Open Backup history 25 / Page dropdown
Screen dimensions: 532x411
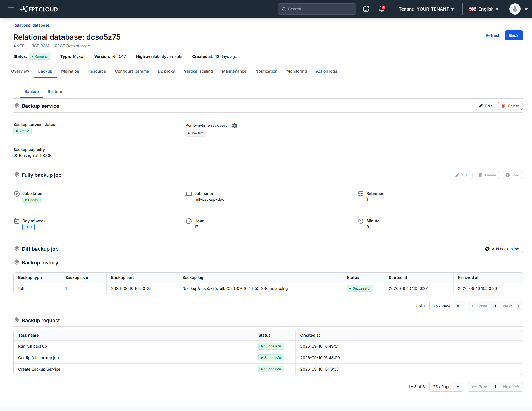[446, 306]
